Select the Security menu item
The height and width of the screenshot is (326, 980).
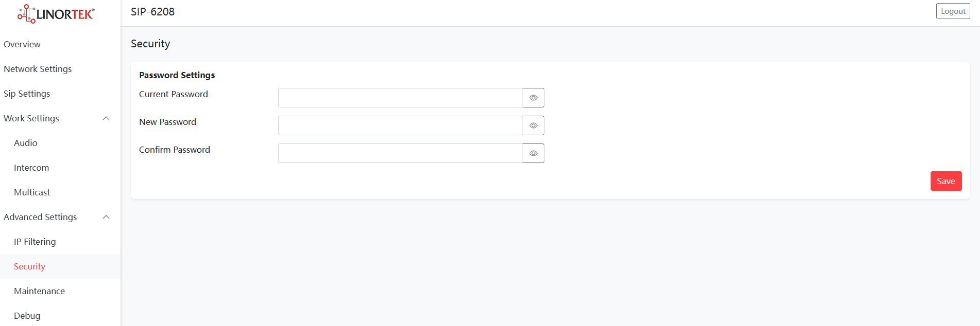click(x=30, y=266)
